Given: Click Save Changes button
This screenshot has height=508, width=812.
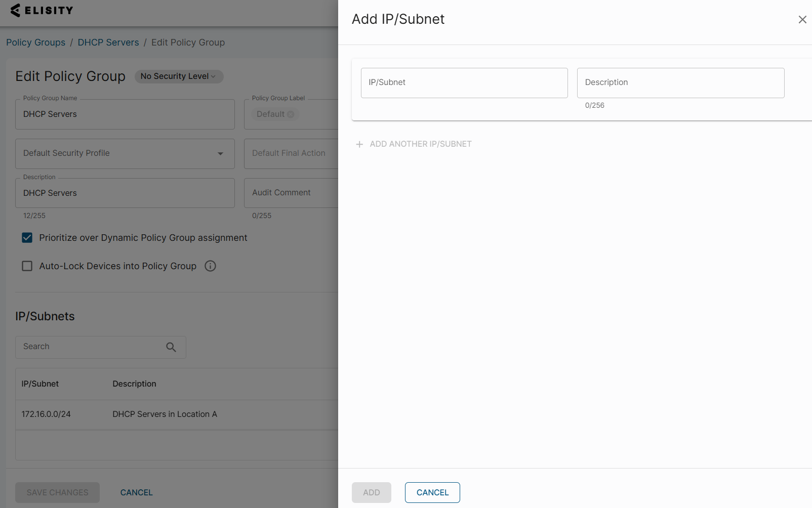Looking at the screenshot, I should click(x=57, y=492).
